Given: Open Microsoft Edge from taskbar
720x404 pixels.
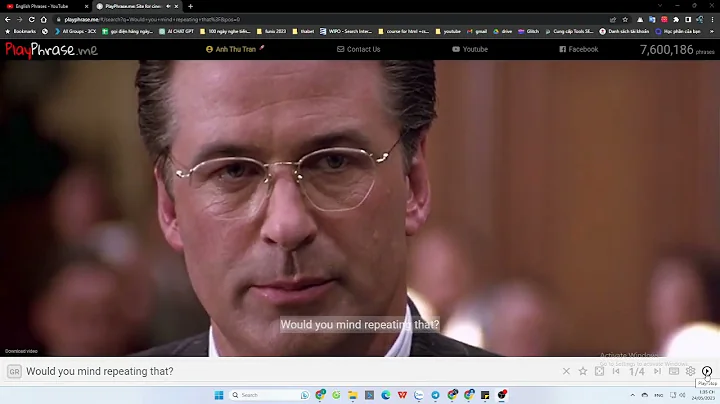Looking at the screenshot, I should click(386, 395).
